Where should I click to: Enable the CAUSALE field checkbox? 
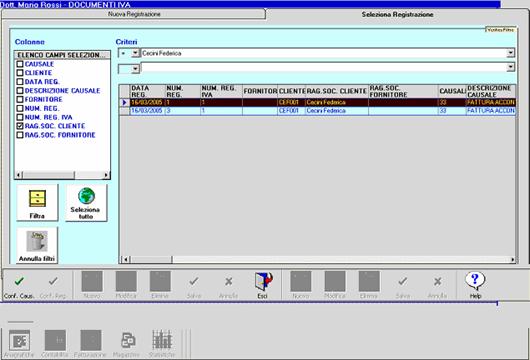click(x=20, y=64)
